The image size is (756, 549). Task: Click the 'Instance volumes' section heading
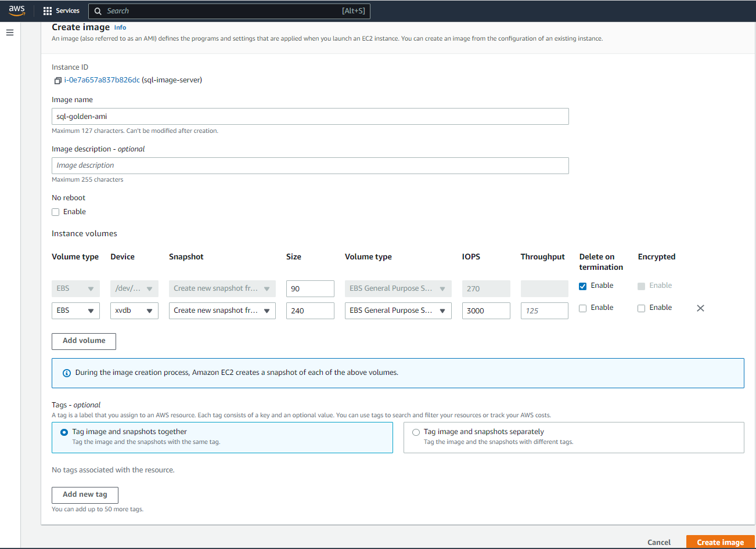pos(84,234)
